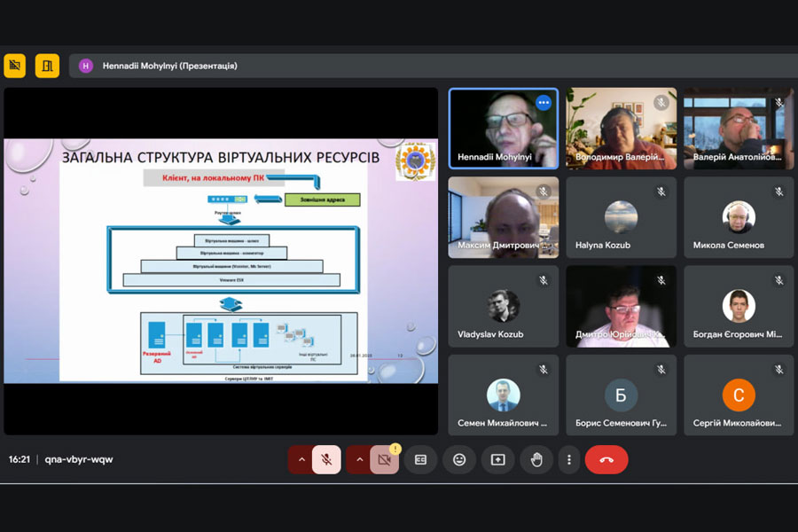Click the orange C avatar tile
This screenshot has width=798, height=532.
point(738,395)
